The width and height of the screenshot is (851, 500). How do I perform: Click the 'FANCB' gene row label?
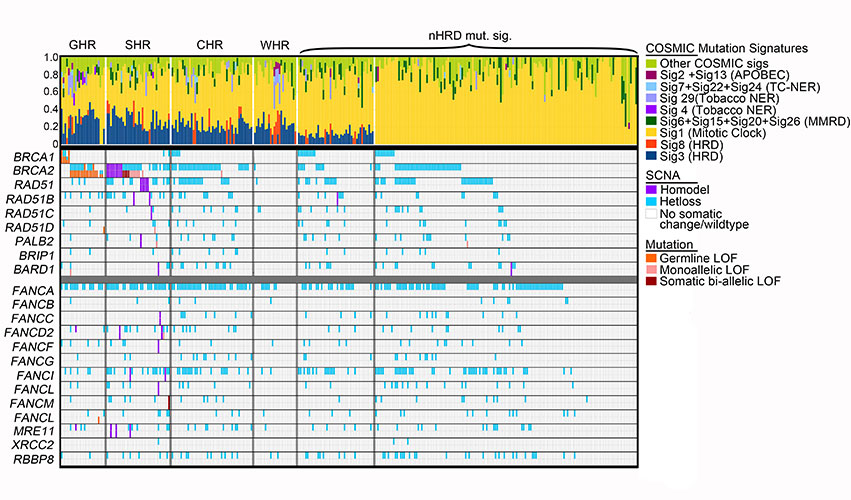click(34, 305)
